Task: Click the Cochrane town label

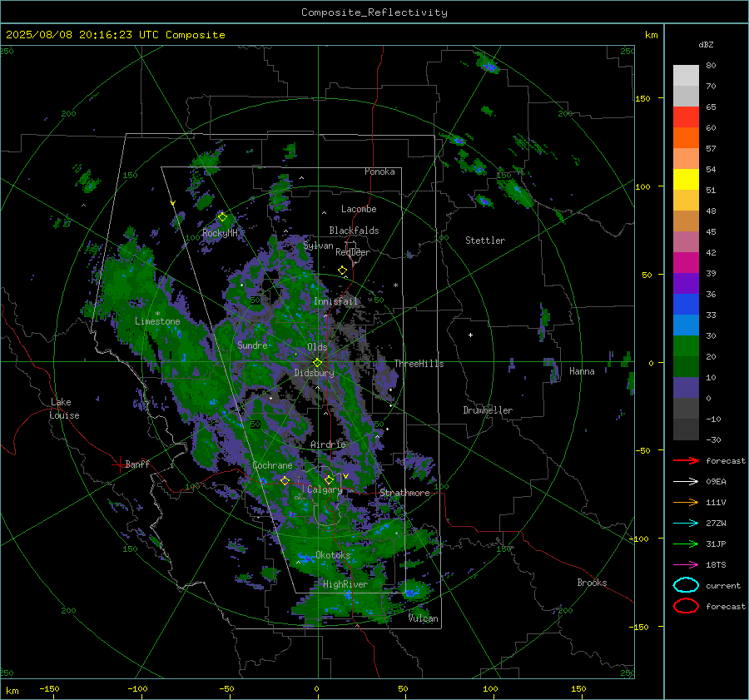Action: pyautogui.click(x=272, y=465)
